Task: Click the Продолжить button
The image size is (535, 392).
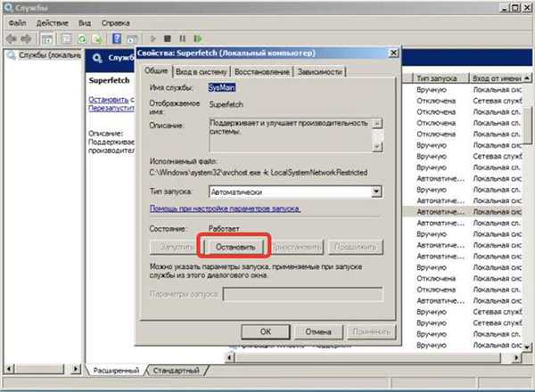Action: pos(356,247)
